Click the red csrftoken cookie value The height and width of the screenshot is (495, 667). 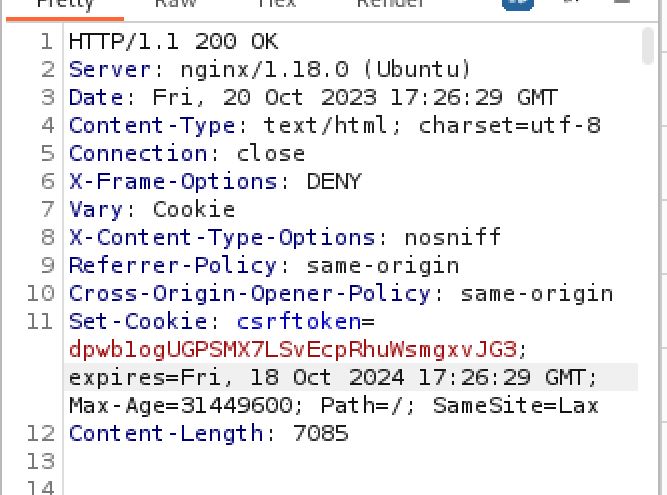pyautogui.click(x=292, y=350)
